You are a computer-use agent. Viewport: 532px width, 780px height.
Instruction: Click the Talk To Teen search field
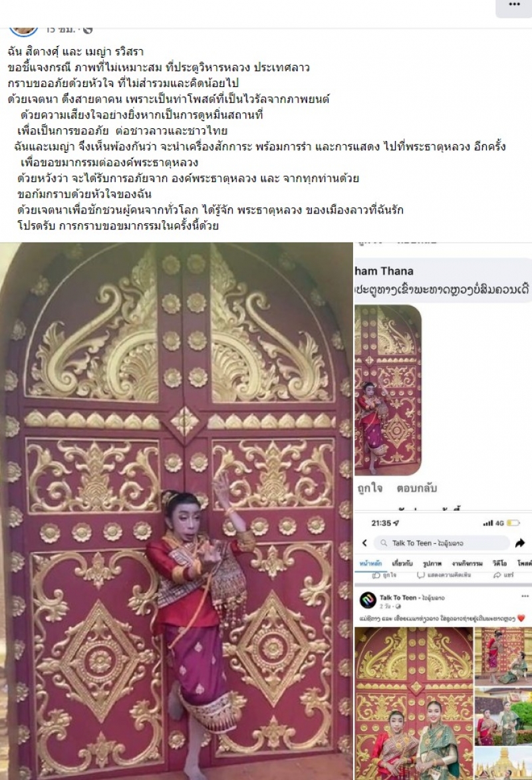click(x=442, y=543)
